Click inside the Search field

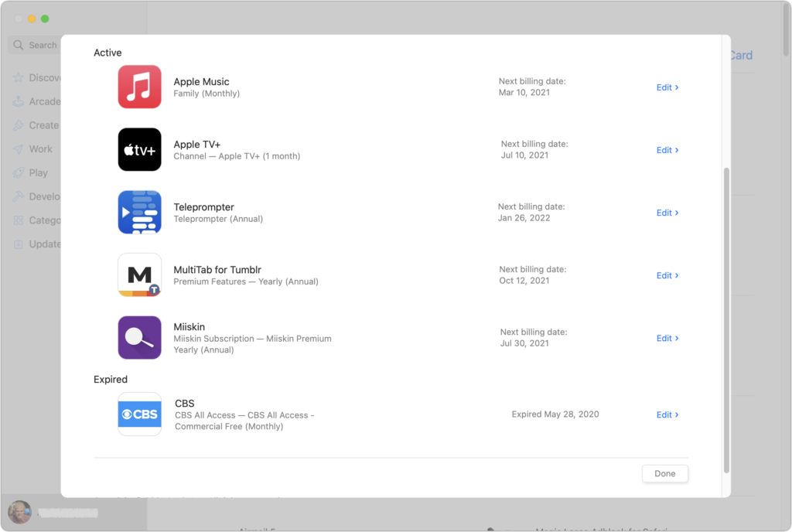43,45
